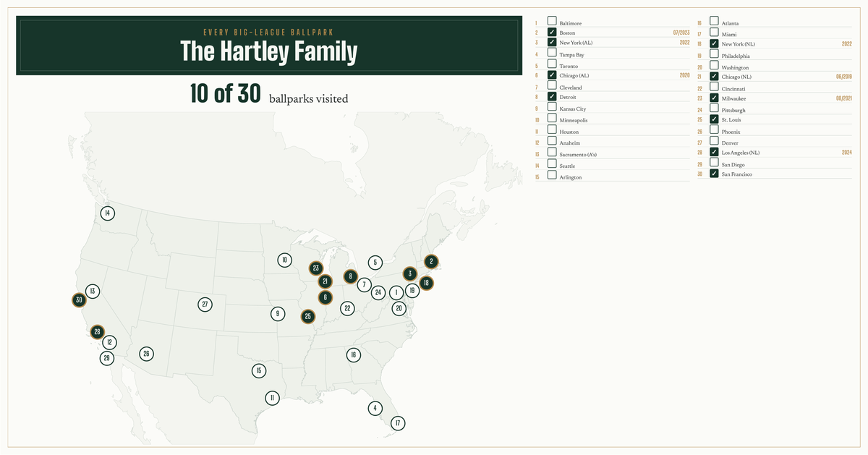Uncheck the St. Louis checkbox

point(714,119)
